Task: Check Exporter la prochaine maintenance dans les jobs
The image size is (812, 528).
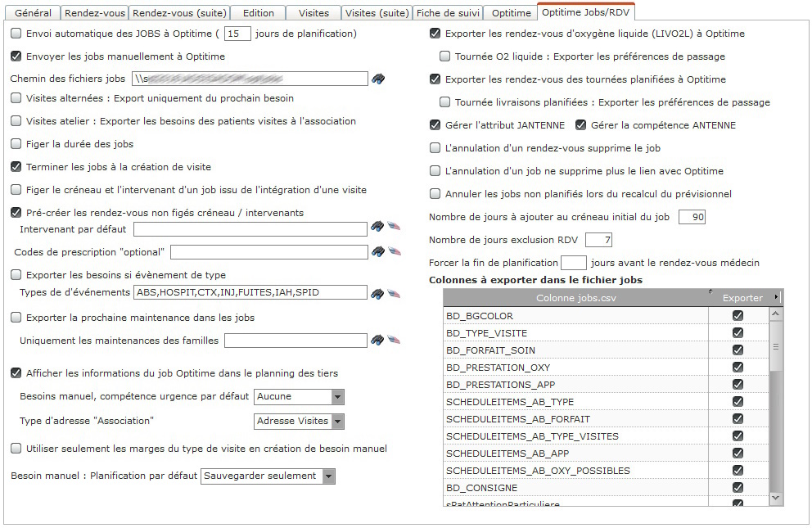Action: point(16,318)
